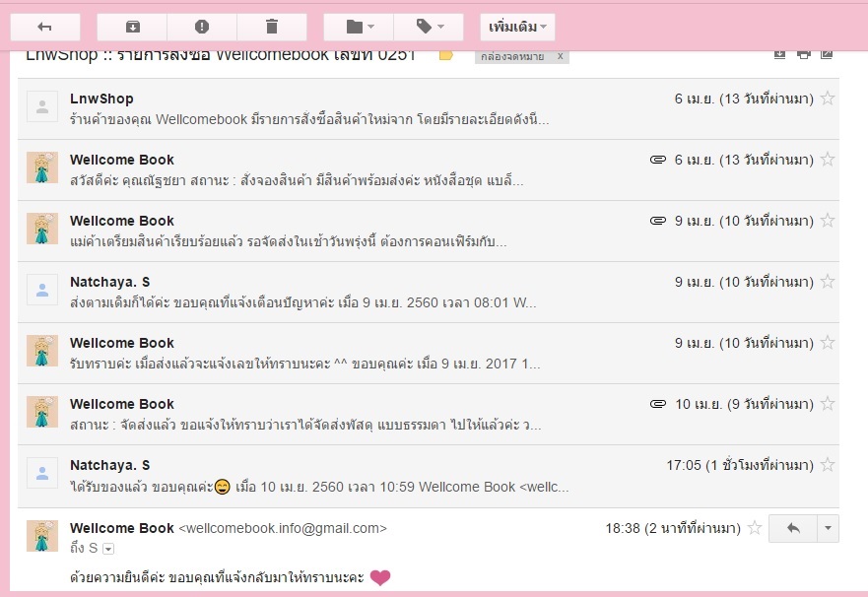This screenshot has height=597, width=868.
Task: Click the yellow importance marker beside subject
Action: [x=445, y=55]
